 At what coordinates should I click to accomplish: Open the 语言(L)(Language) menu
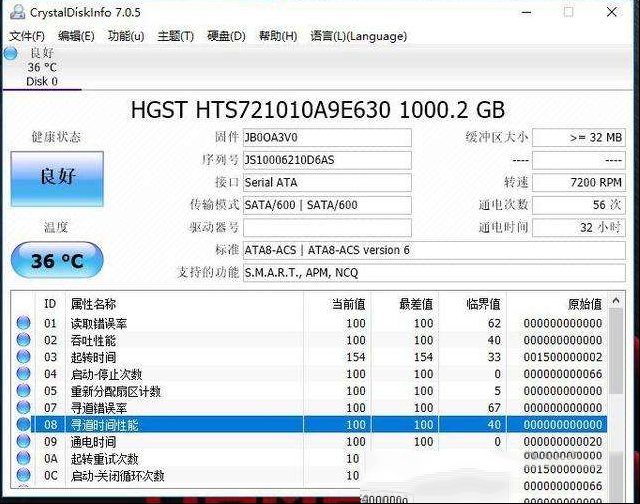(358, 36)
